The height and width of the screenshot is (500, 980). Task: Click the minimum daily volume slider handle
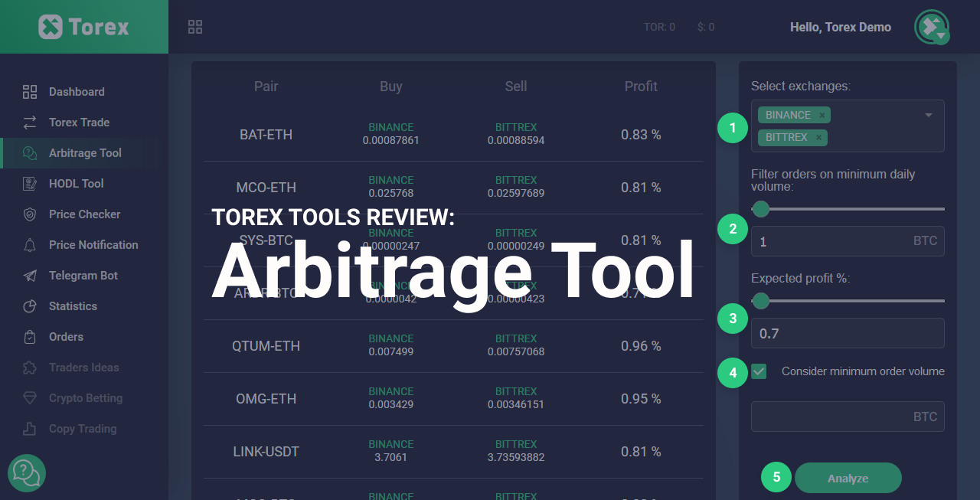click(x=761, y=209)
